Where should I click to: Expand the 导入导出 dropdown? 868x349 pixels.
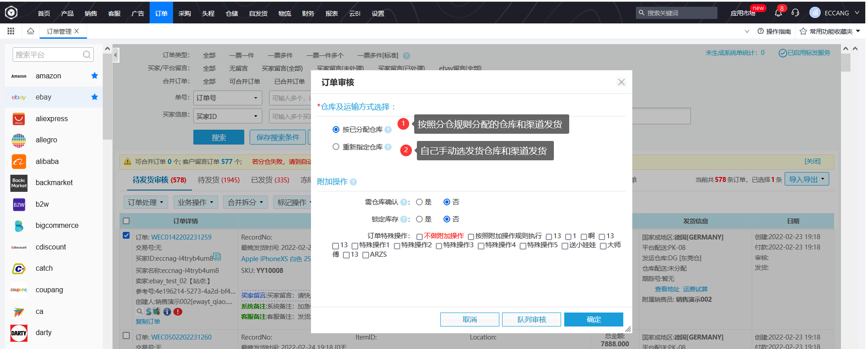pos(807,179)
